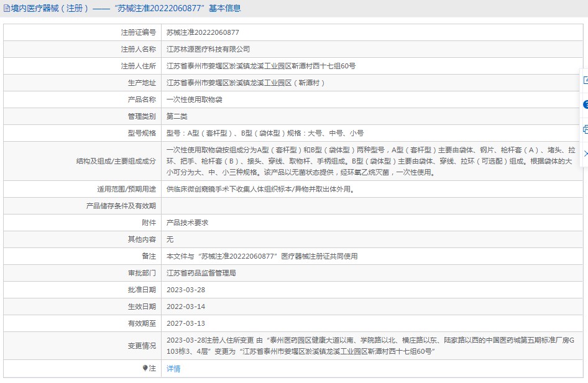Image resolution: width=588 pixels, height=383 pixels.
Task: Click the 第二类 management category value
Action: click(x=177, y=116)
